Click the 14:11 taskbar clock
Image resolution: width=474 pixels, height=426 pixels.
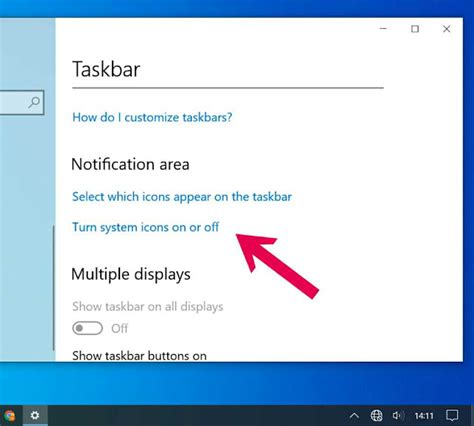(424, 416)
